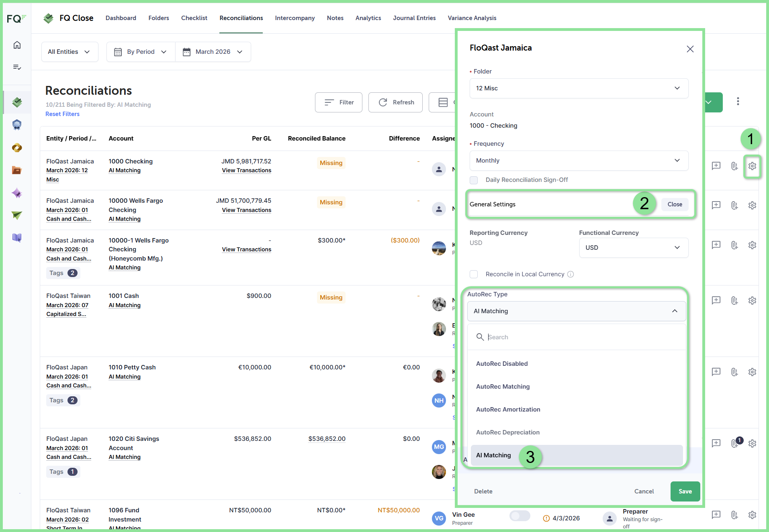View Transactions for 1000 Checking
769x532 pixels.
click(247, 171)
